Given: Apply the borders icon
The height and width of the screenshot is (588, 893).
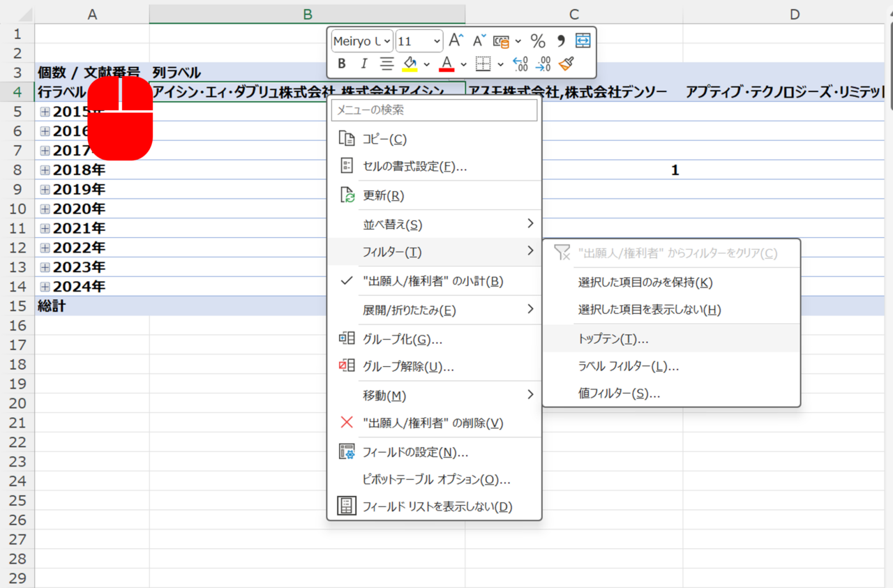Looking at the screenshot, I should (x=483, y=64).
